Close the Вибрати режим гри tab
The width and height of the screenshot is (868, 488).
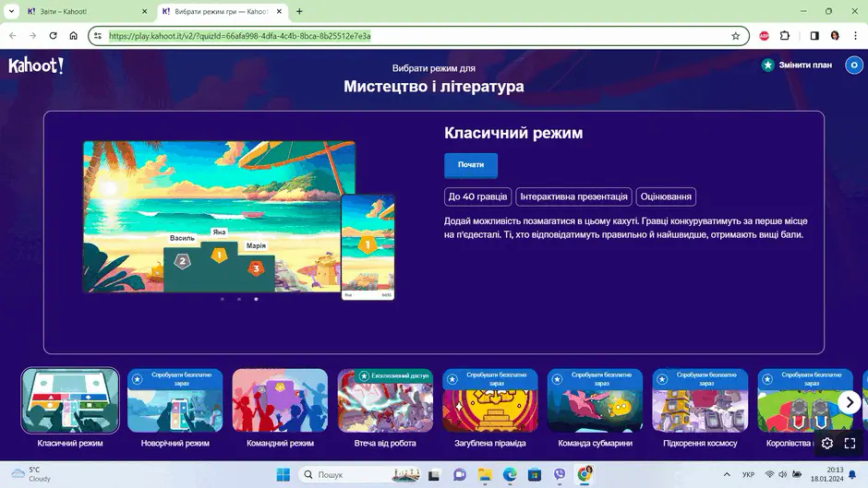coord(279,11)
